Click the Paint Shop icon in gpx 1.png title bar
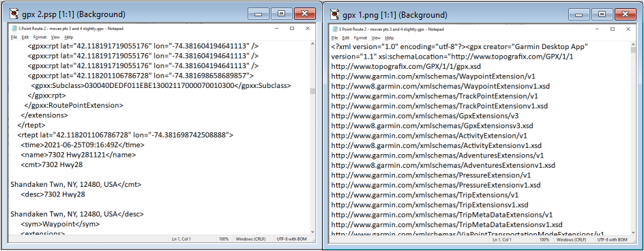Viewport: 644px width, 251px height. (335, 15)
